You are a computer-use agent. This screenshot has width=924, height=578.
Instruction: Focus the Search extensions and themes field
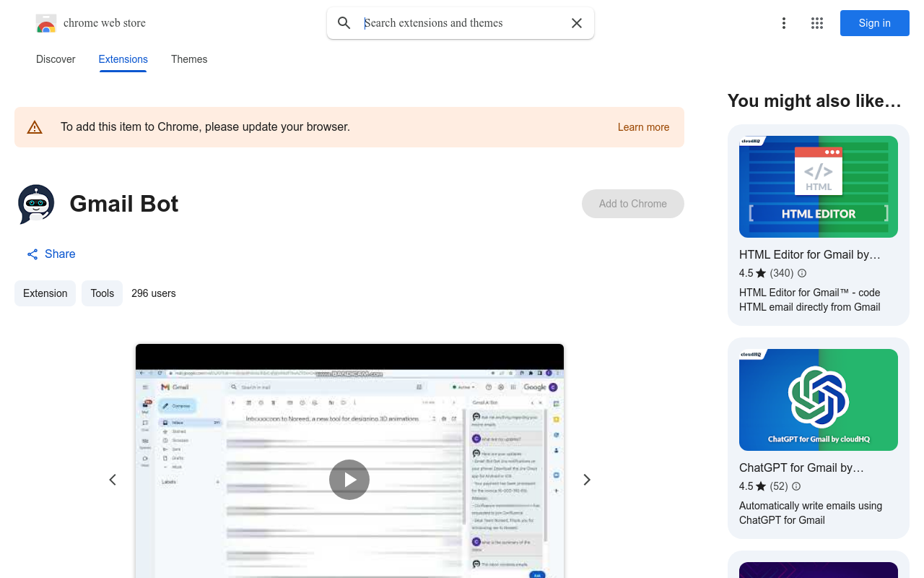462,23
